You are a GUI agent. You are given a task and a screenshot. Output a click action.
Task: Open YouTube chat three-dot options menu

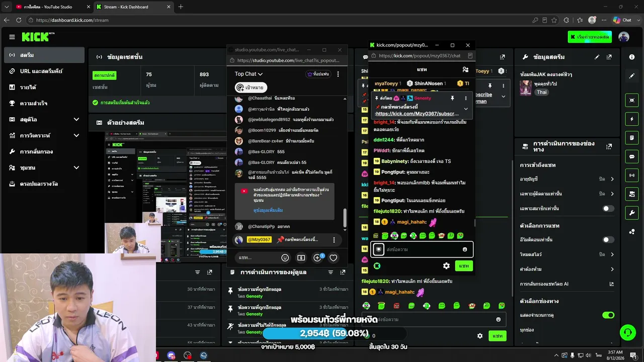tap(338, 74)
